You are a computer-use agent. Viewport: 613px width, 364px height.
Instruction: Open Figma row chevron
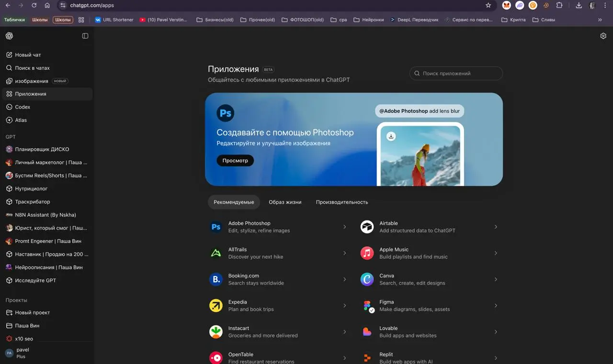[496, 306]
